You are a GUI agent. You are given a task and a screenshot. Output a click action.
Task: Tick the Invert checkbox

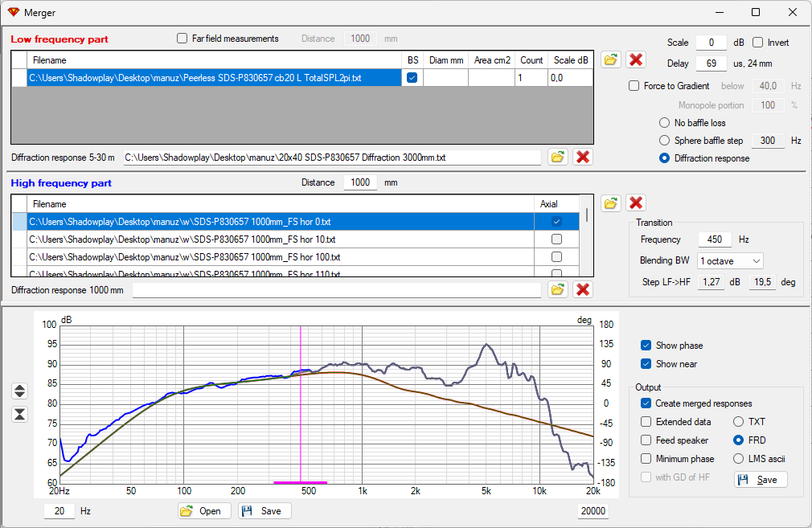[757, 43]
